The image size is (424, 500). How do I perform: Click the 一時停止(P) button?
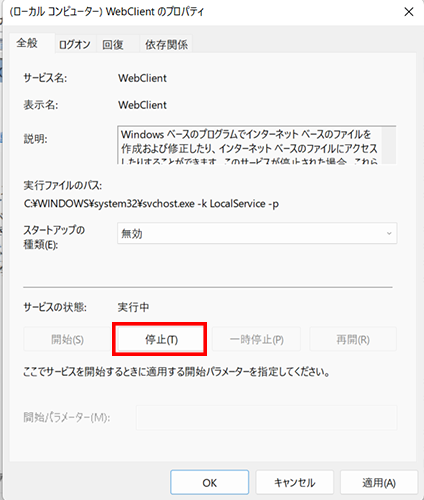point(256,339)
